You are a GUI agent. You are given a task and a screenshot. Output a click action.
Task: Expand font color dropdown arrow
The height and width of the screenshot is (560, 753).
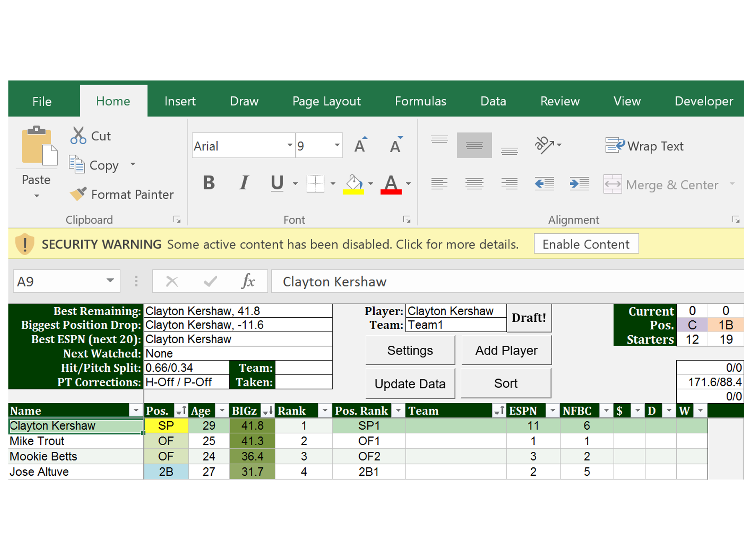coord(408,184)
